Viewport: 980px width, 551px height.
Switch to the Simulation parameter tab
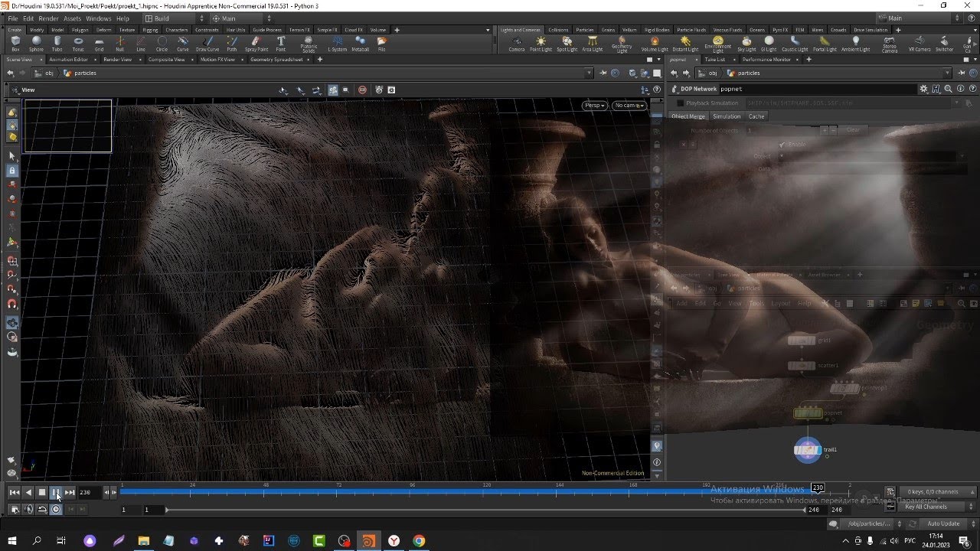pyautogui.click(x=727, y=116)
